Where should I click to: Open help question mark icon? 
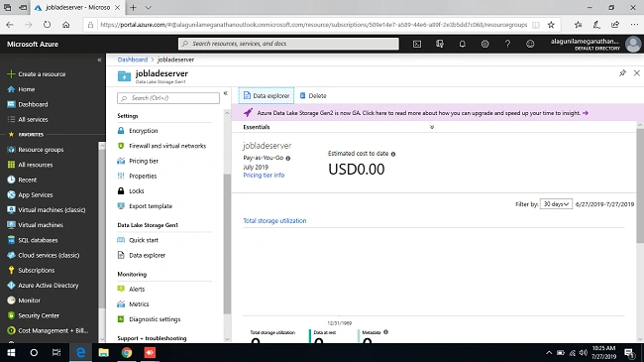point(507,44)
